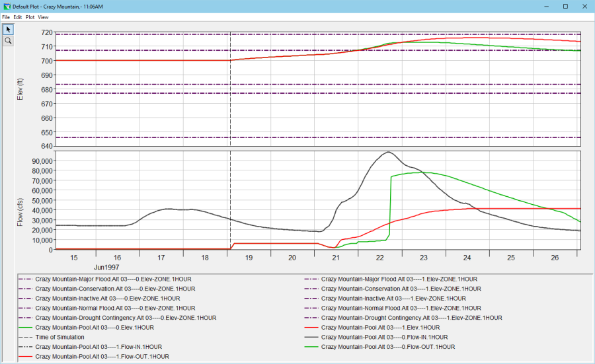This screenshot has height=364, width=595.
Task: Click the 640 elevation axis tick label
Action: pyautogui.click(x=47, y=146)
